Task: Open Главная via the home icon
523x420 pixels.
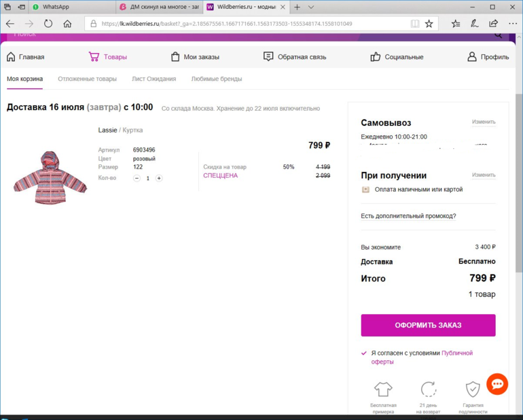Action: [x=11, y=57]
